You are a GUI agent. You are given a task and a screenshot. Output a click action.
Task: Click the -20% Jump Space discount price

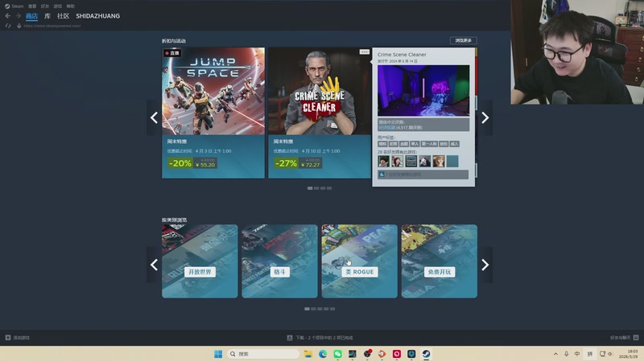pos(192,163)
